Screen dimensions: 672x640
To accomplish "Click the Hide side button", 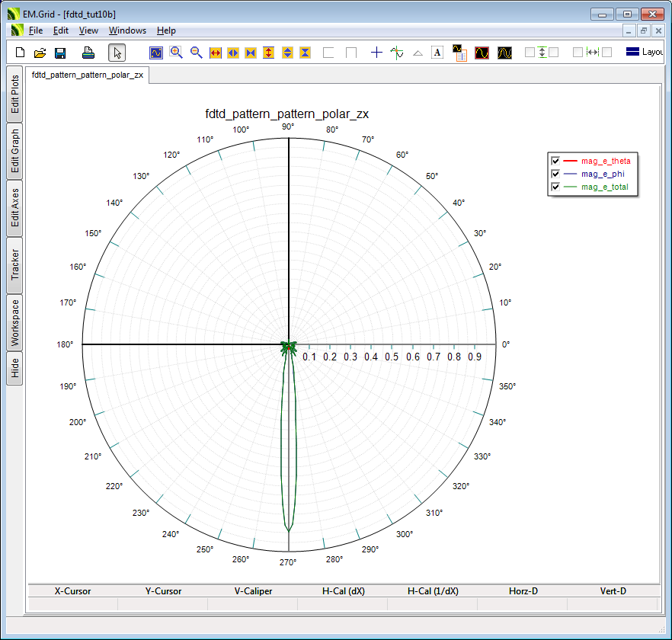I will pos(14,369).
